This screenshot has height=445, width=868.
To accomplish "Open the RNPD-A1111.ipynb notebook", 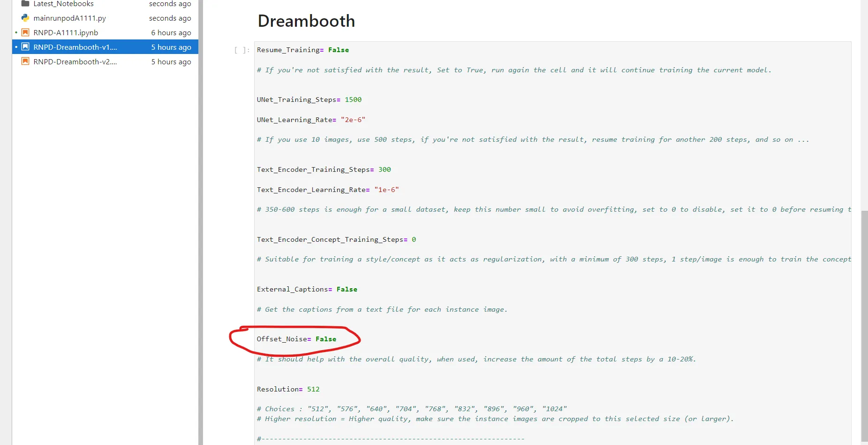I will coord(66,33).
